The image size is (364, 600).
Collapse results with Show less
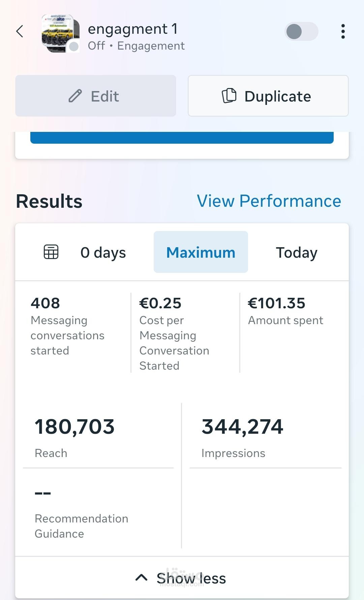click(x=191, y=578)
